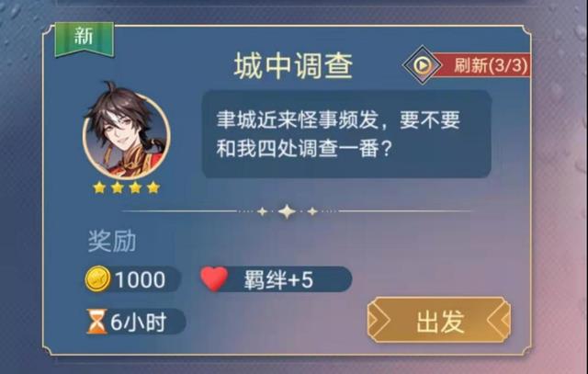Click the orange hourglass timer icon
Screen dimensions: 588x374
[96, 322]
